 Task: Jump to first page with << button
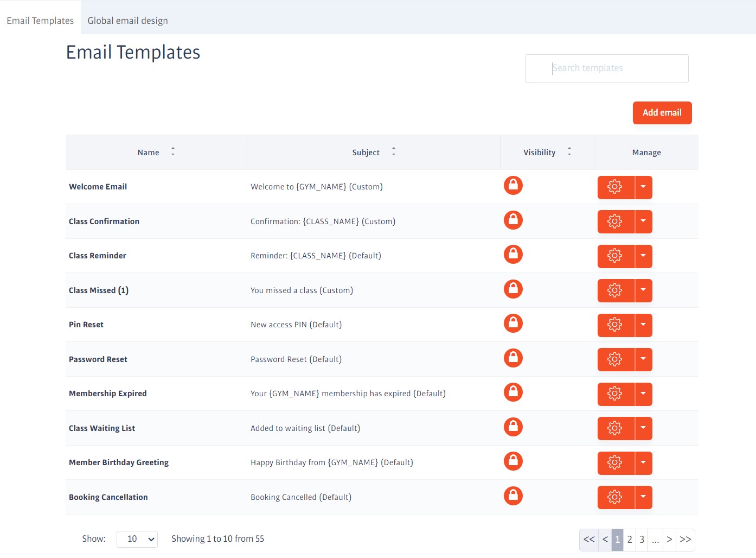coord(589,540)
